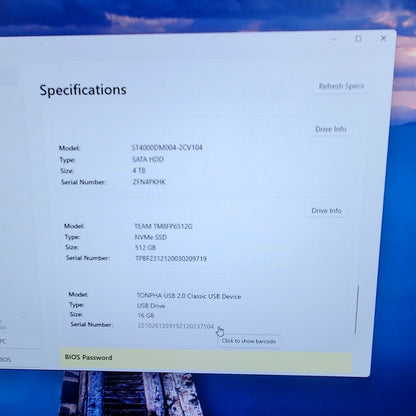This screenshot has width=416, height=416.
Task: Select the BIOS item in left sidebar
Action: 5,359
